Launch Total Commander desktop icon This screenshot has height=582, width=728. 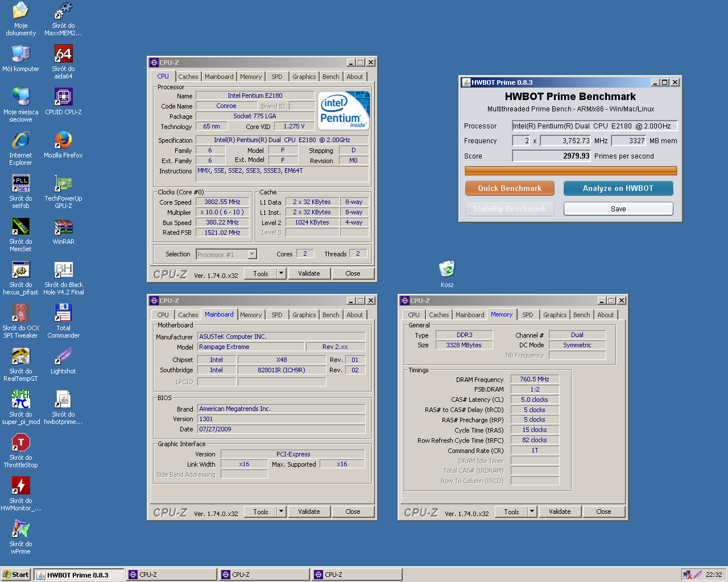[63, 313]
